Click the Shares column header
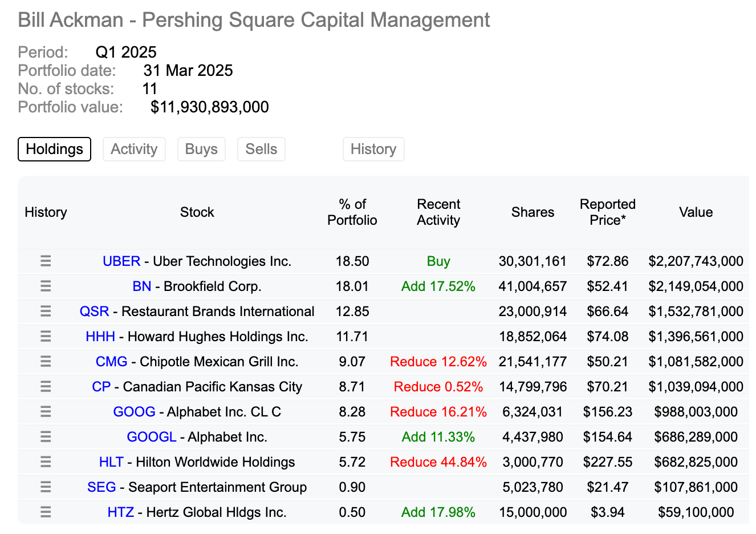The image size is (756, 534). pos(533,212)
